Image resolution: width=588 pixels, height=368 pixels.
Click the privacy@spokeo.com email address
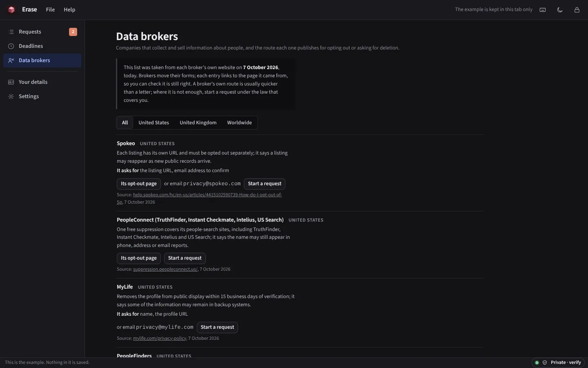(x=212, y=184)
